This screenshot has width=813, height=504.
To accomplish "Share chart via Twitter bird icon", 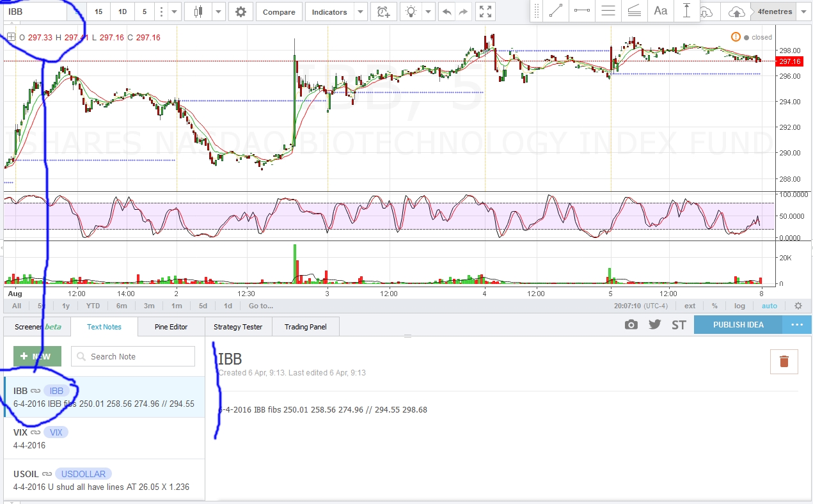I will [x=654, y=325].
